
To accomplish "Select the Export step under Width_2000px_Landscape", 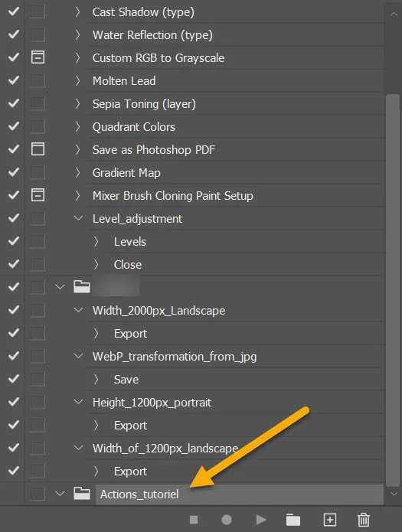I will point(130,334).
